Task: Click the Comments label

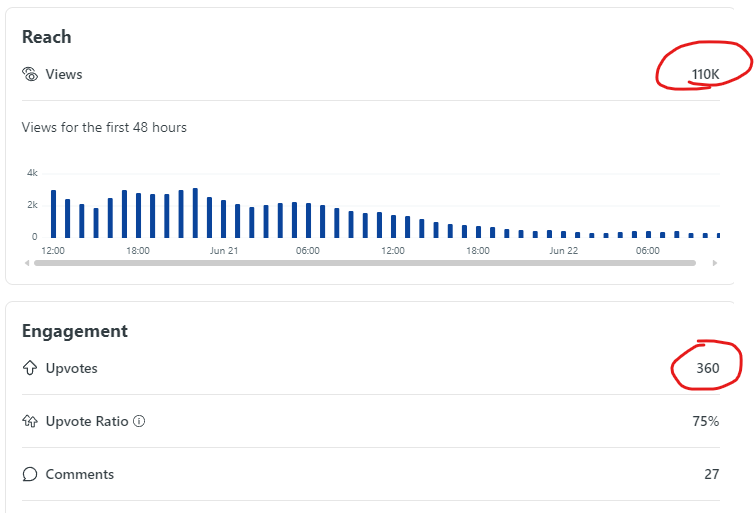Action: coord(80,474)
